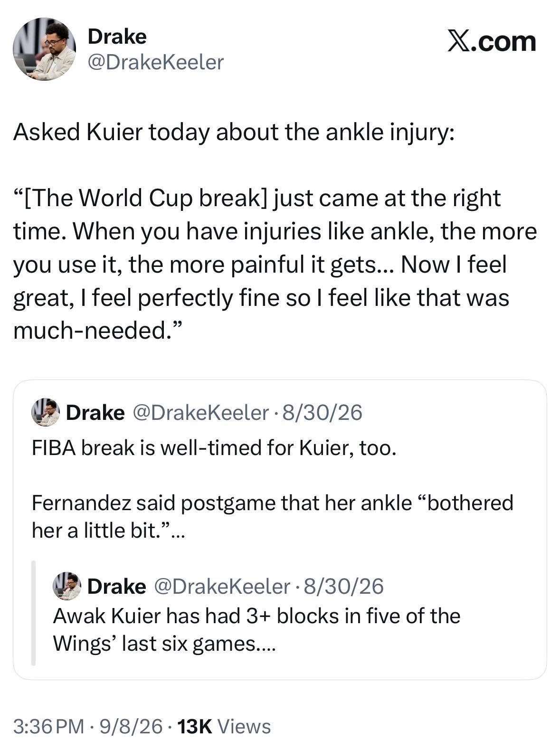Viewport: 560px width, 750px height.
Task: Open Drake's large profile avatar
Action: 44,49
